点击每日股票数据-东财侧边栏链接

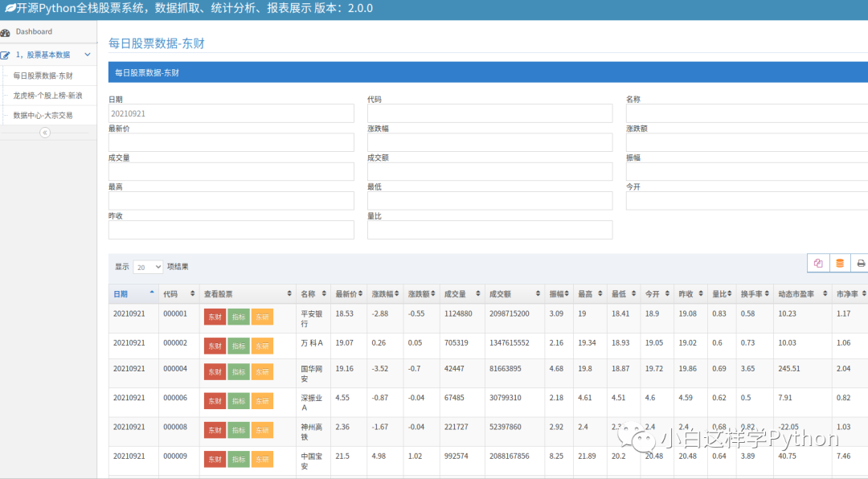[44, 76]
